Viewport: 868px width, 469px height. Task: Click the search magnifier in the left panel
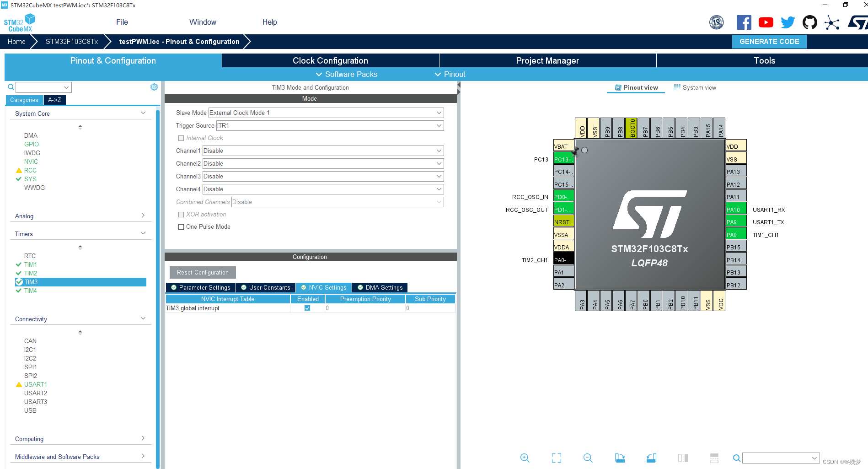coord(11,87)
